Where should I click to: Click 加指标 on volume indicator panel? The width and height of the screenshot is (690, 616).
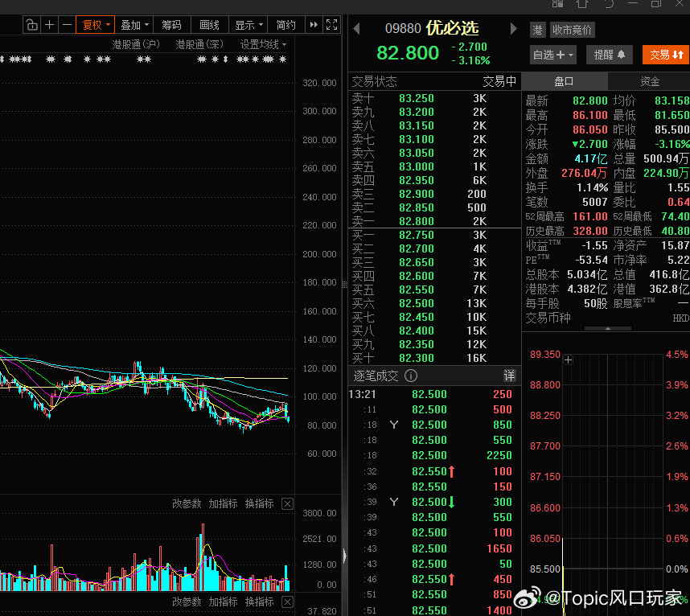[x=223, y=503]
